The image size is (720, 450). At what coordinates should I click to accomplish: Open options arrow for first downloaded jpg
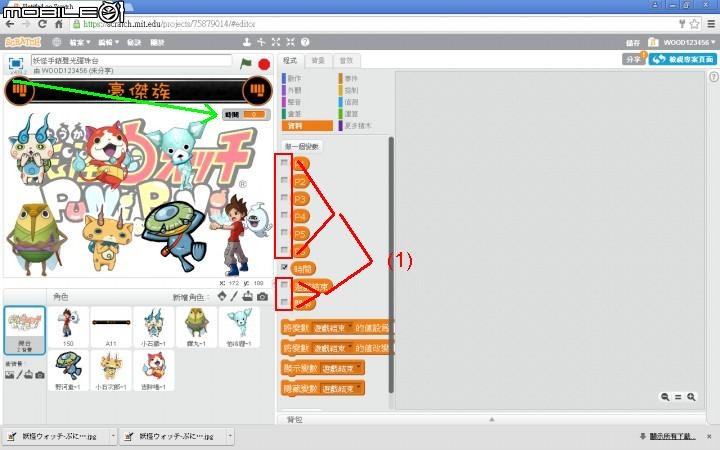[x=113, y=436]
